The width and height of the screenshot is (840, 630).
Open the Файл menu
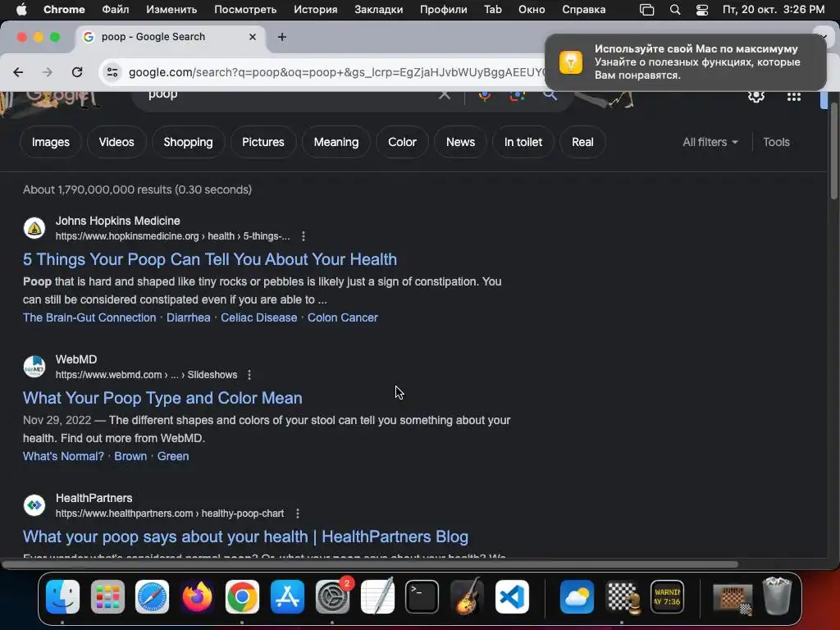click(115, 10)
